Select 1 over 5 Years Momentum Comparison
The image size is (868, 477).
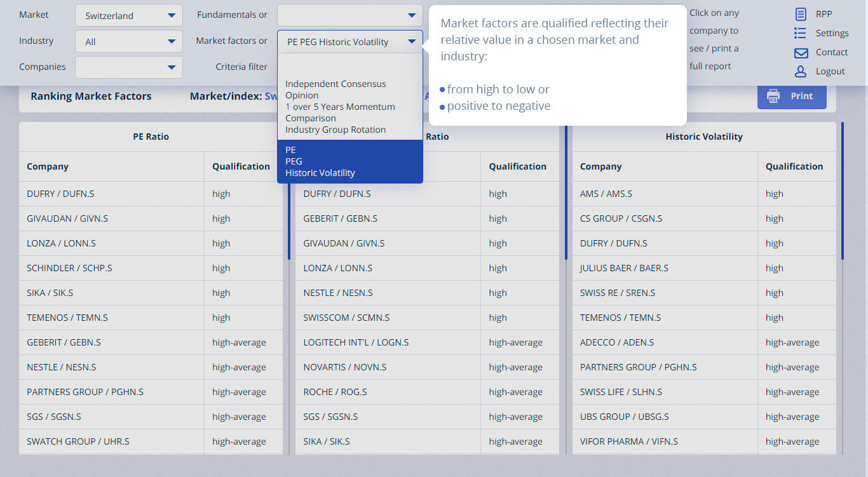coord(340,112)
